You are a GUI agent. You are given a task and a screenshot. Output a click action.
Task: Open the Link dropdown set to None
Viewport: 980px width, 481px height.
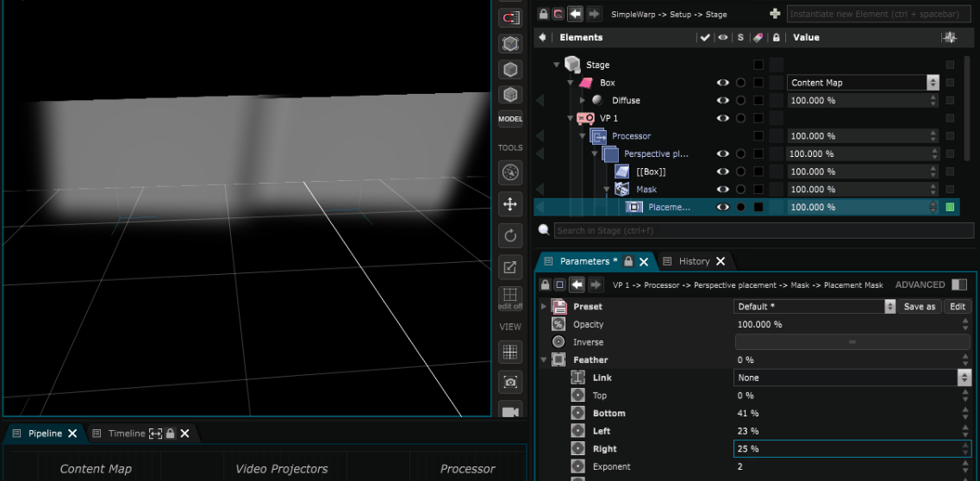(852, 378)
